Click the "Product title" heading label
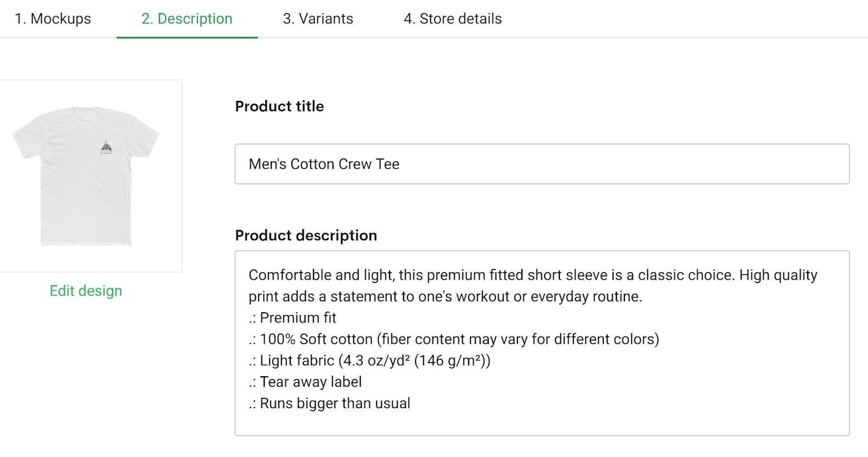The height and width of the screenshot is (457, 868). [279, 106]
